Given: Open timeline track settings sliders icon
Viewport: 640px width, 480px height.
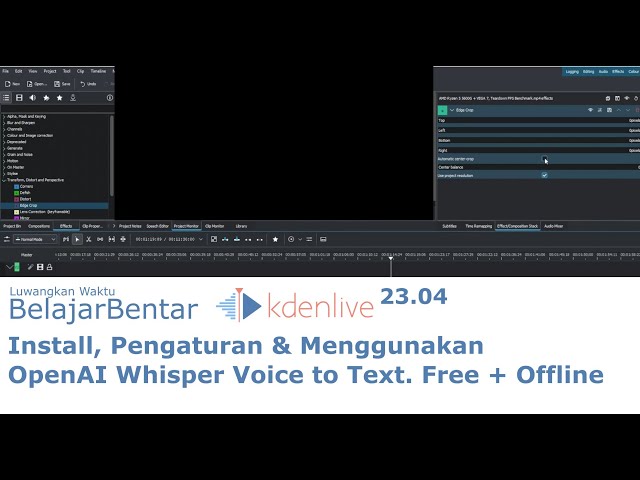Looking at the screenshot, I should coord(309,239).
